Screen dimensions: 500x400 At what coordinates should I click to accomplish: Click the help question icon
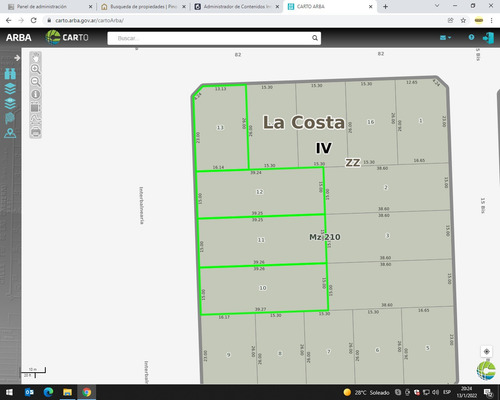[471, 37]
